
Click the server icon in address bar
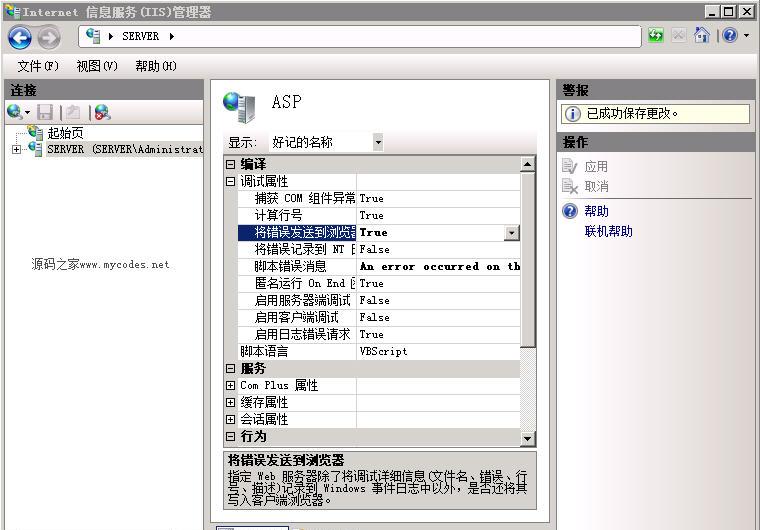(x=93, y=36)
